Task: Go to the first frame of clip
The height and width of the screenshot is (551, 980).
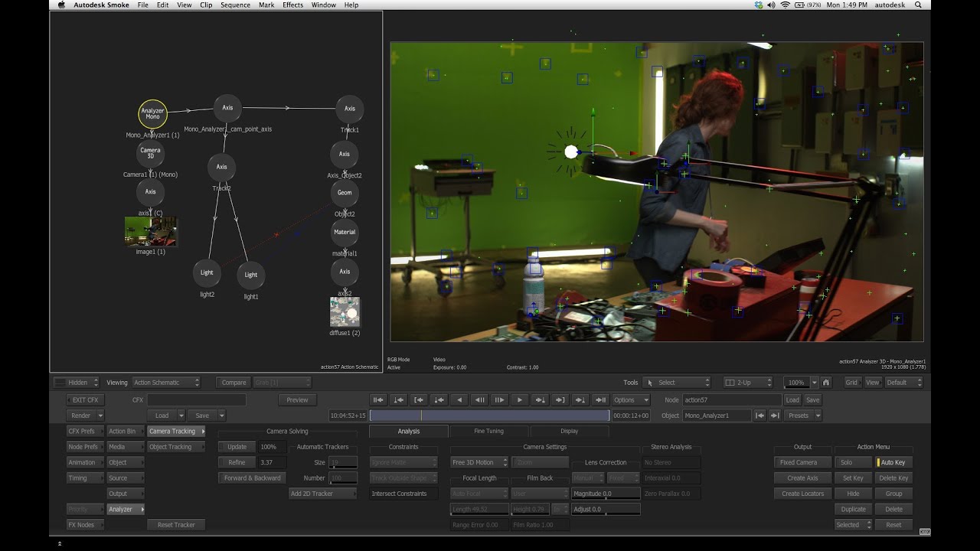Action: coord(378,399)
